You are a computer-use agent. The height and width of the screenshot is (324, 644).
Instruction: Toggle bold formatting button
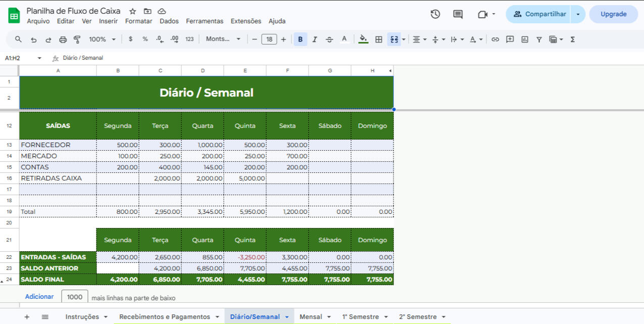point(301,39)
